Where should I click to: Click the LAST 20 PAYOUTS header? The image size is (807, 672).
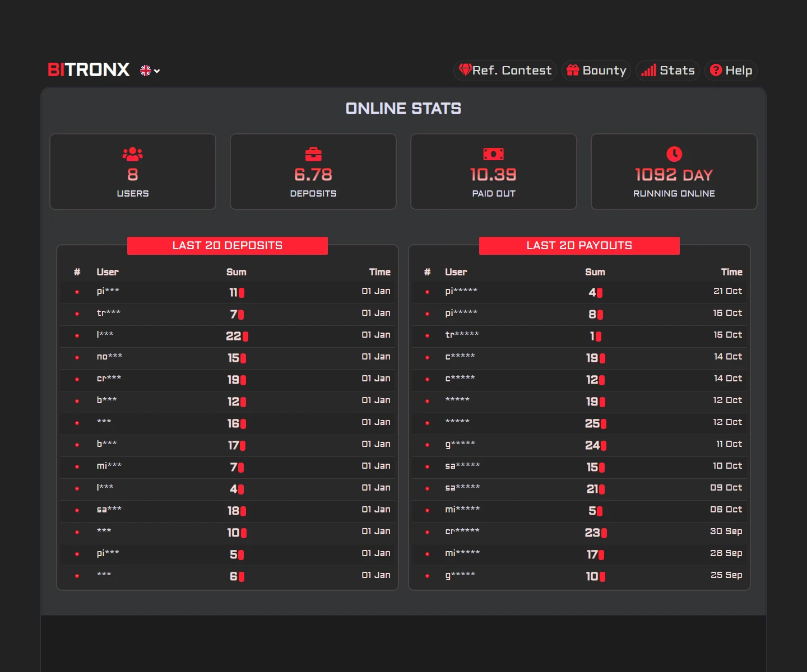click(579, 245)
